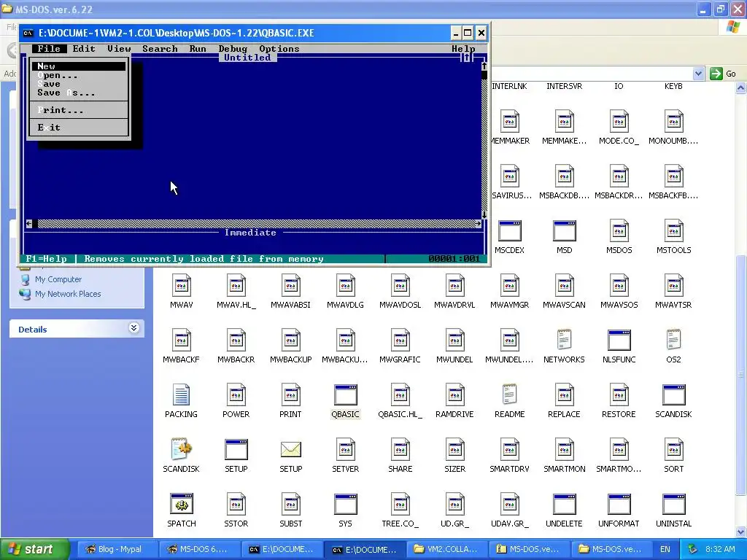The image size is (747, 560).
Task: Select the SYS program icon
Action: (345, 505)
